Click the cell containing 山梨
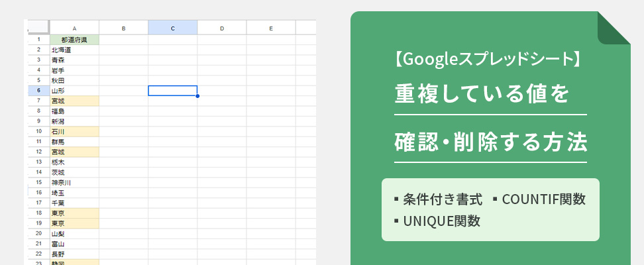This screenshot has height=265, width=644. pos(74,234)
